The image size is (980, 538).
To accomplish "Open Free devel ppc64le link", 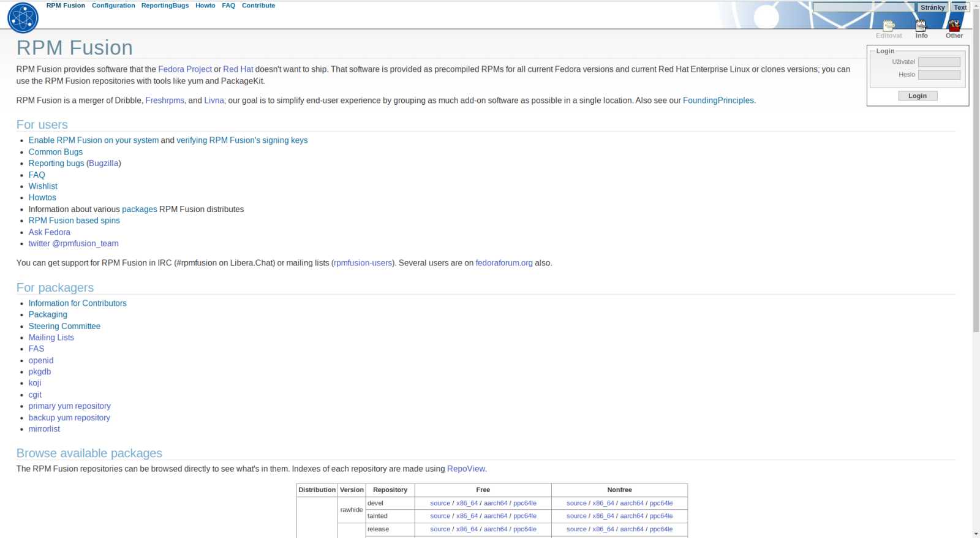I will [525, 503].
